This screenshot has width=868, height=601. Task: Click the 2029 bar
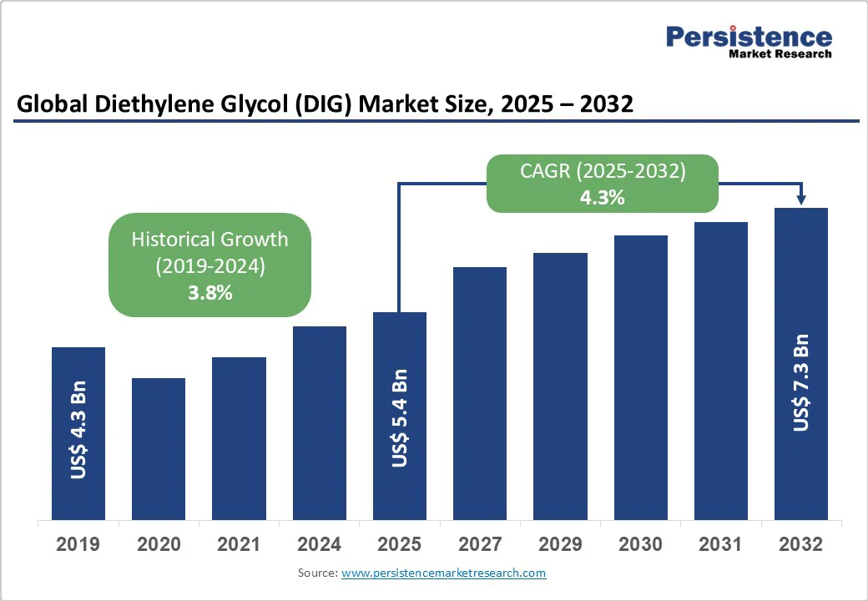tap(560, 386)
